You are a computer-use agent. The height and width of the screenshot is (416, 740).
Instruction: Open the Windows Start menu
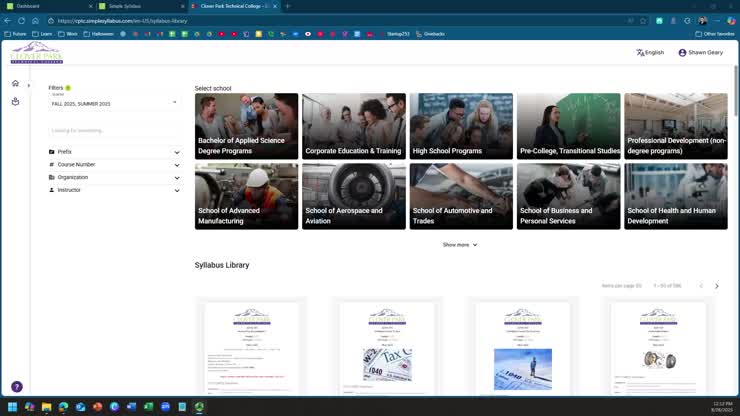[x=13, y=407]
